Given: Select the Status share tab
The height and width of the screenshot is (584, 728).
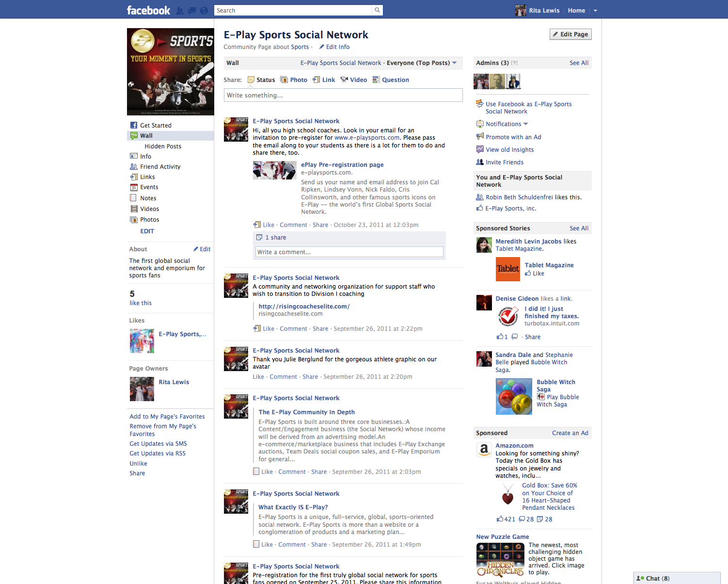Looking at the screenshot, I should 261,80.
